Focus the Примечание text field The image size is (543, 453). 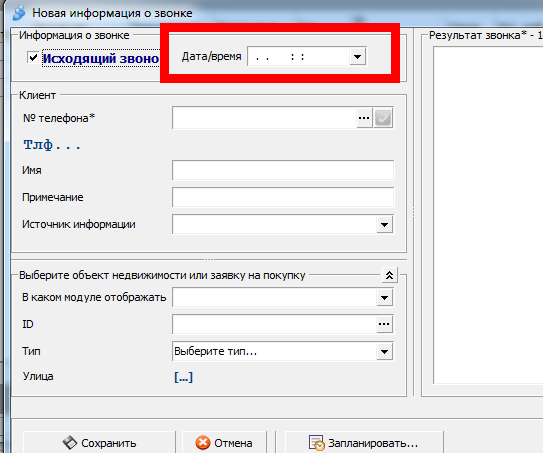283,197
